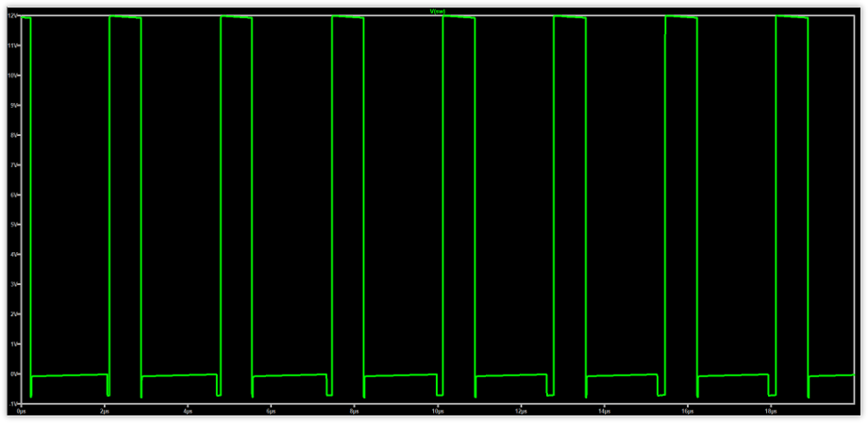The image size is (868, 423).
Task: Click the 4V vertical axis label
Action: point(12,254)
